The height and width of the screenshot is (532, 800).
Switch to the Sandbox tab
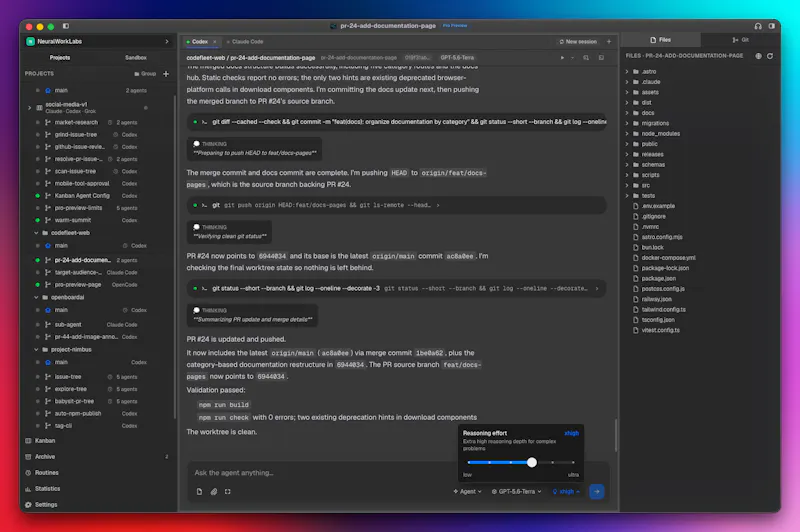(x=136, y=58)
